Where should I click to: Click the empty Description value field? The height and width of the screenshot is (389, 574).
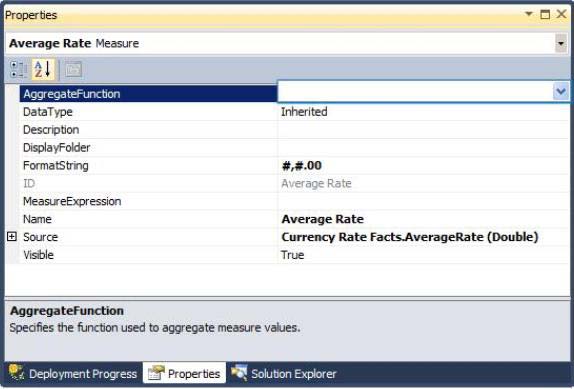pyautogui.click(x=424, y=130)
